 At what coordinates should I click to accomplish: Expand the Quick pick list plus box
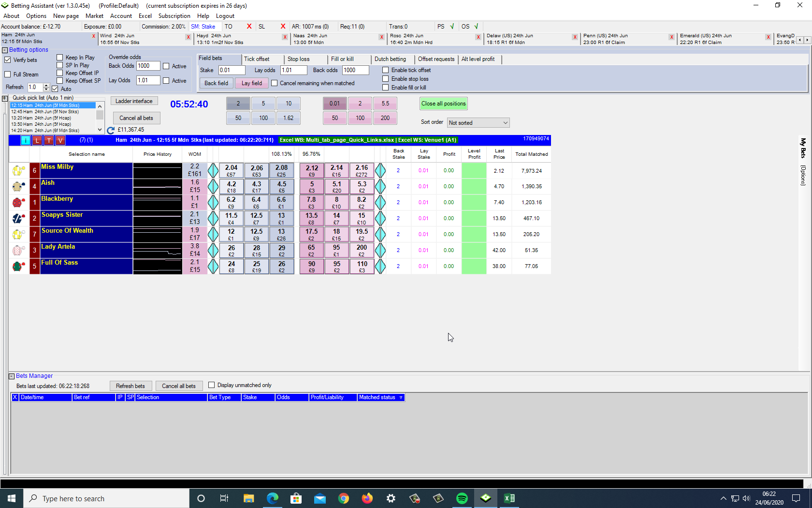coord(5,98)
